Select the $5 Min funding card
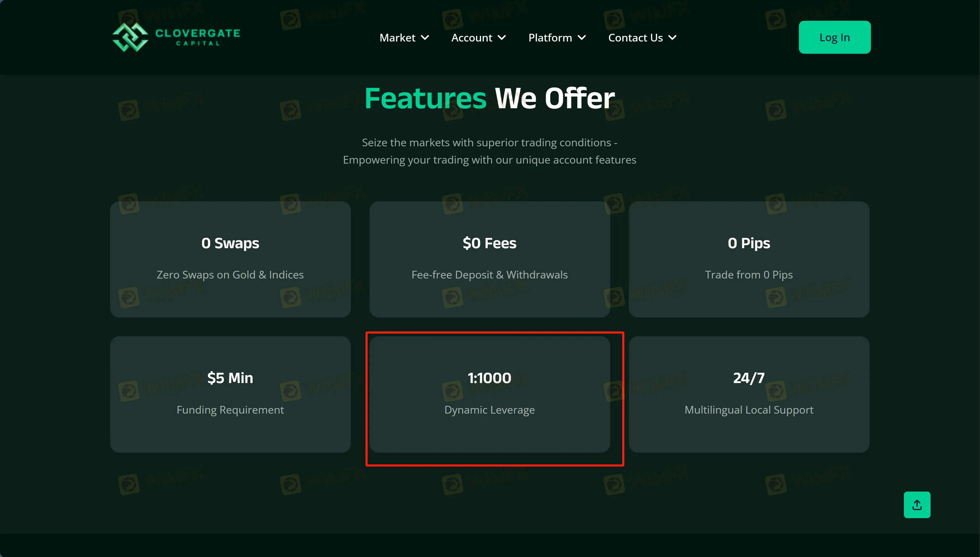The width and height of the screenshot is (980, 557). tap(230, 394)
